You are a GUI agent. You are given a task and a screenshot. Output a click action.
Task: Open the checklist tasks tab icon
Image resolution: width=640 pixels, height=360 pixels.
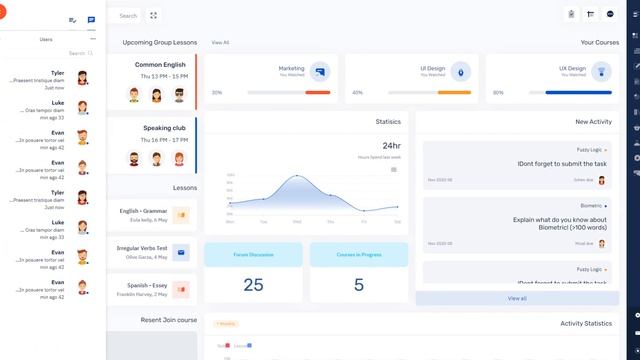[73, 20]
